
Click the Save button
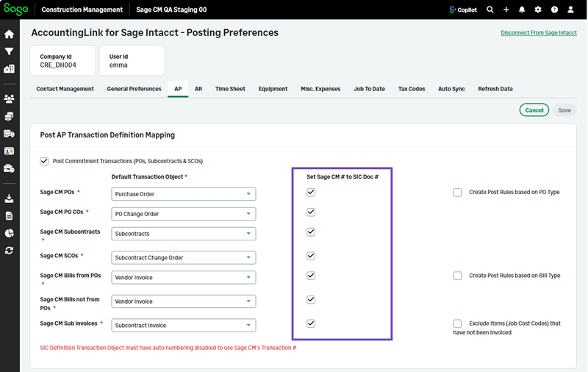point(564,110)
